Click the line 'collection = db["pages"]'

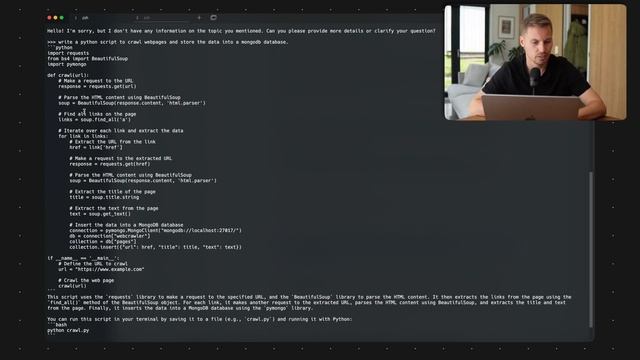102,242
